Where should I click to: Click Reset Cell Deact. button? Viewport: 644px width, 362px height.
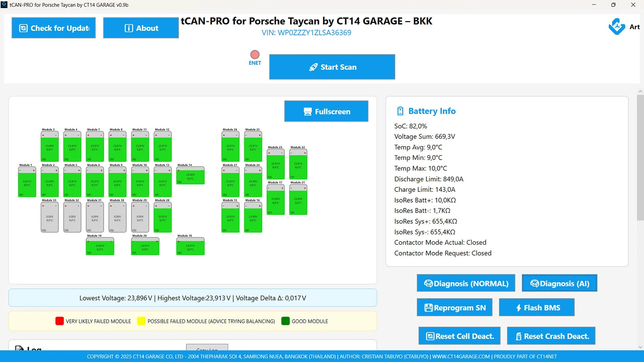459,336
